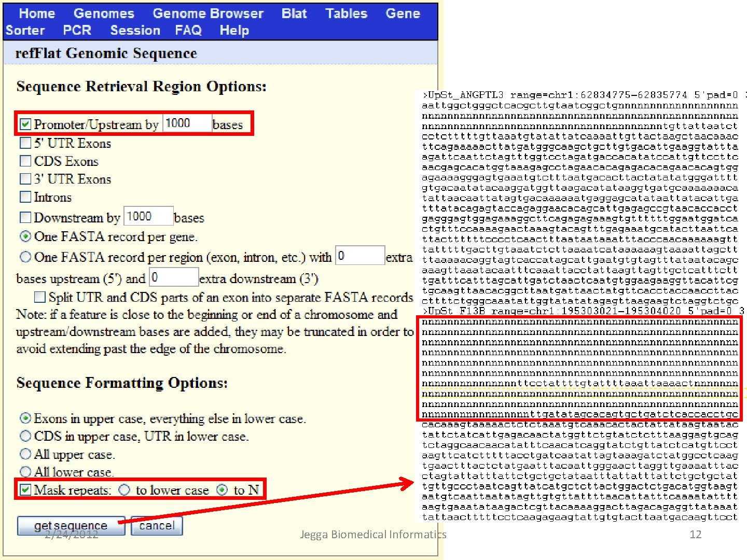Click the cancel button

[157, 526]
